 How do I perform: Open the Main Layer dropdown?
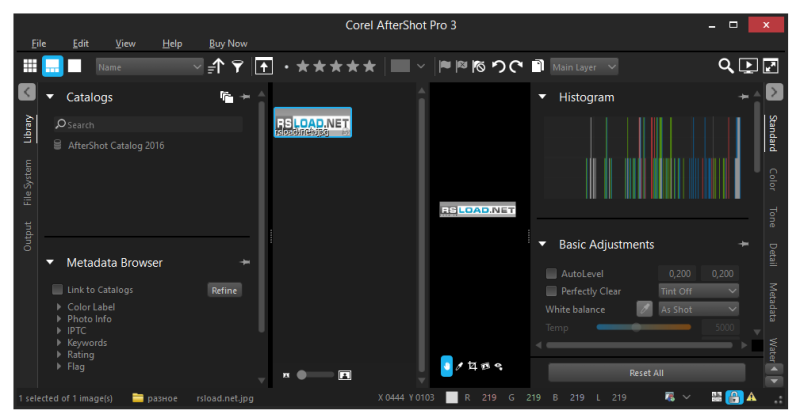coord(584,67)
